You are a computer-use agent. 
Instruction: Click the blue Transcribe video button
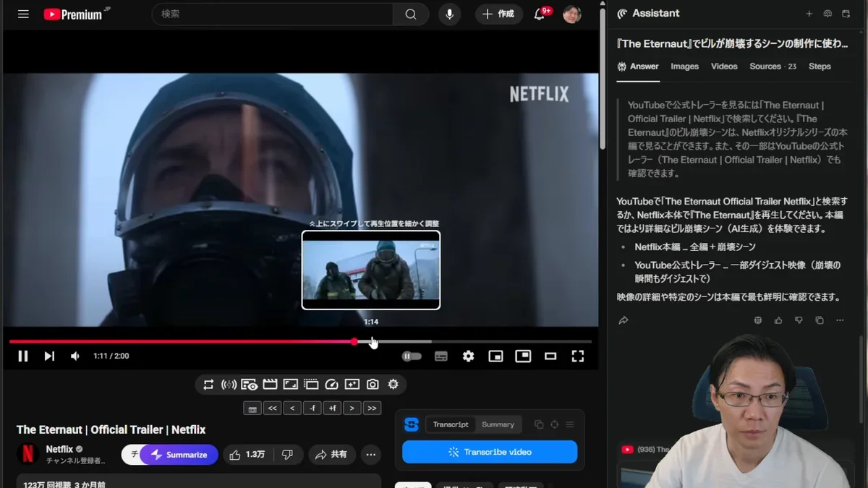(490, 452)
